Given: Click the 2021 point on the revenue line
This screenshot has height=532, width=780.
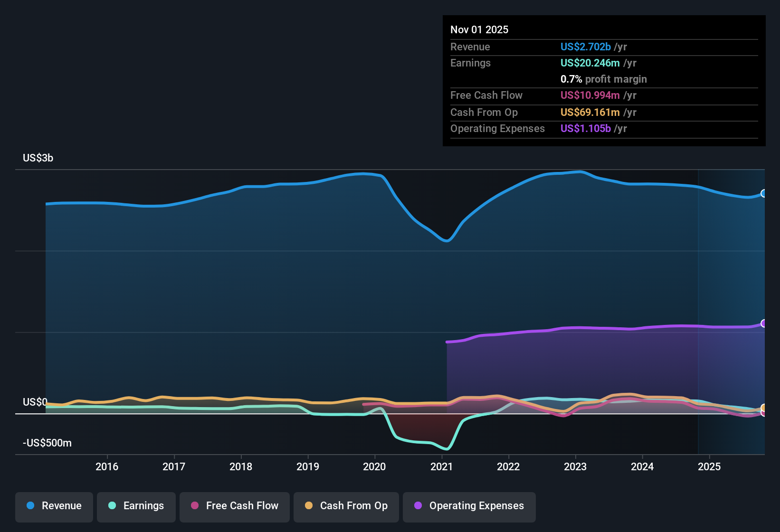Looking at the screenshot, I should coord(442,241).
